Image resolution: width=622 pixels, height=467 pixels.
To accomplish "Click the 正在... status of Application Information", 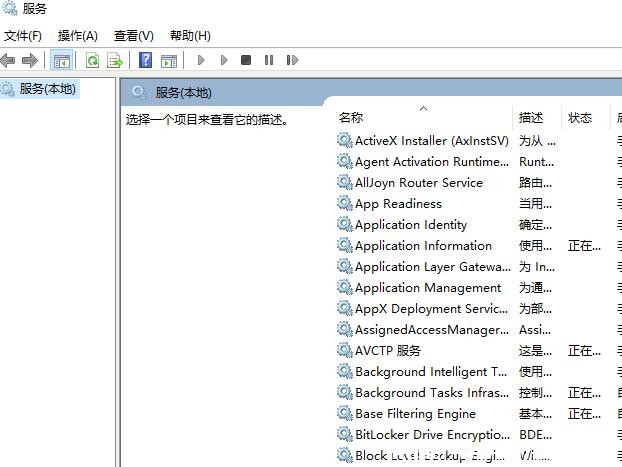I will pyautogui.click(x=584, y=246).
